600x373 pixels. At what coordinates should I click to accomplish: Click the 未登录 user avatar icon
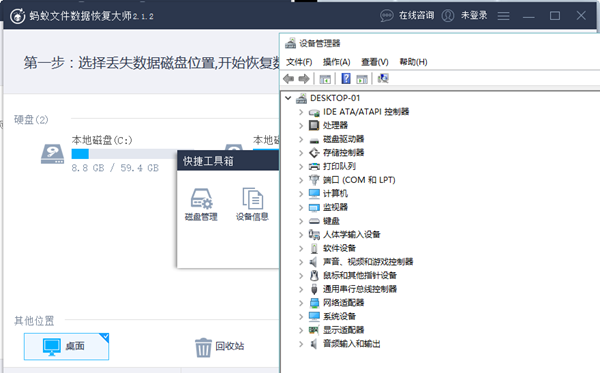point(448,16)
